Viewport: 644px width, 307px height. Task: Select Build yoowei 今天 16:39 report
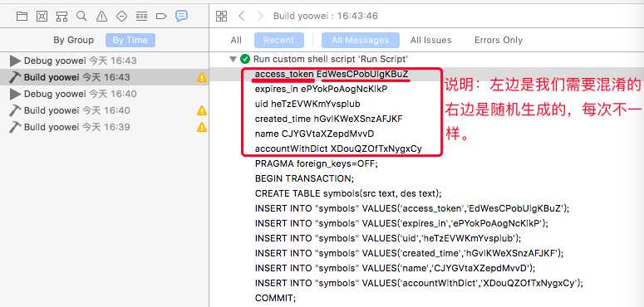[105, 127]
